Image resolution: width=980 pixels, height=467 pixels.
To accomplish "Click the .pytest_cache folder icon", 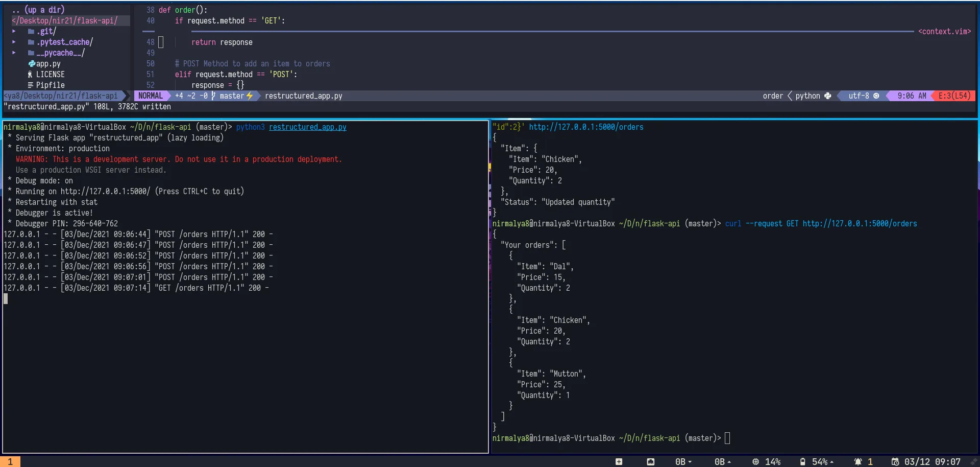I will point(31,42).
